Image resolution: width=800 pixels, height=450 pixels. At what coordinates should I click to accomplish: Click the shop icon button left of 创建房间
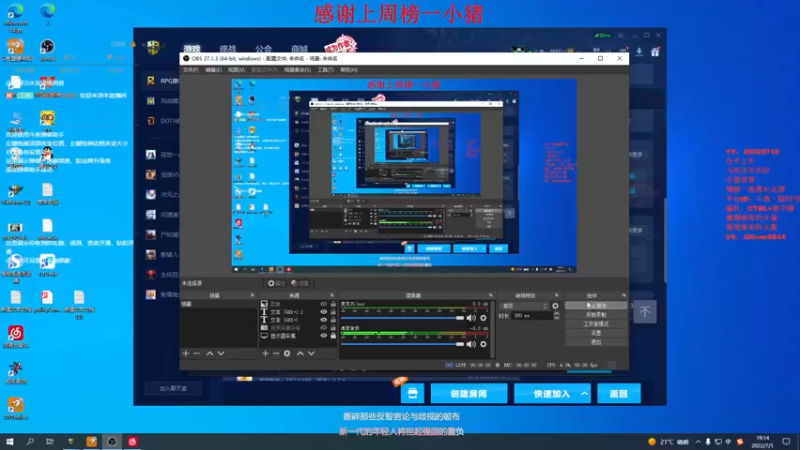pyautogui.click(x=412, y=393)
